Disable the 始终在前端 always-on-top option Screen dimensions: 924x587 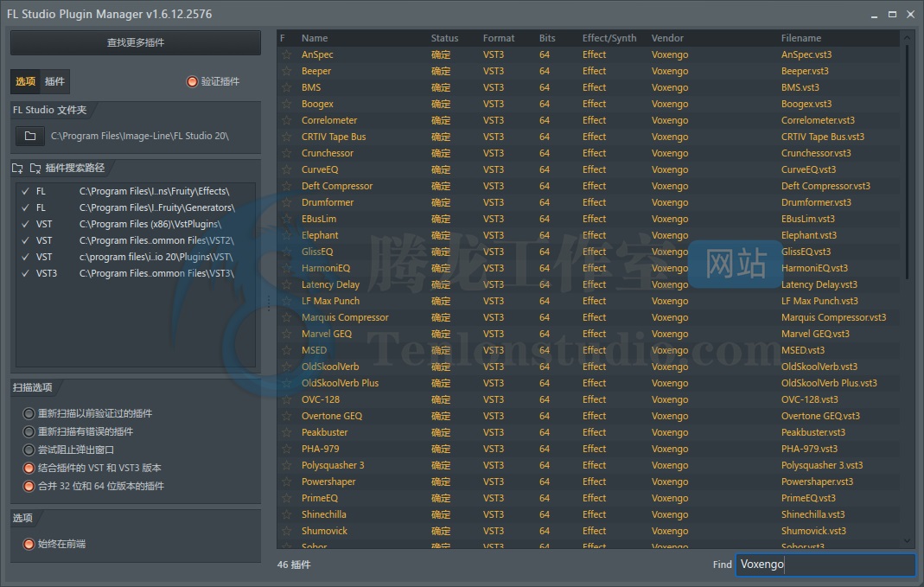coord(29,544)
